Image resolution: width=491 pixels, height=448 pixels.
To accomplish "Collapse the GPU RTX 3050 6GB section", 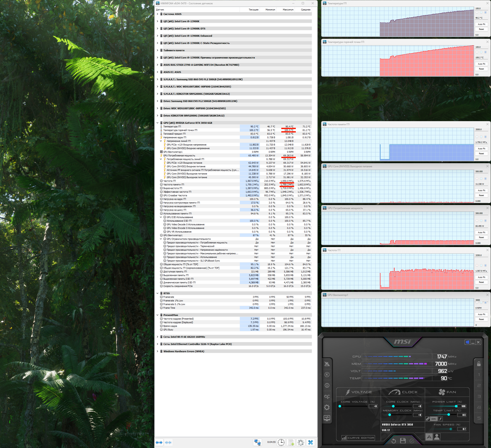I will pos(157,123).
